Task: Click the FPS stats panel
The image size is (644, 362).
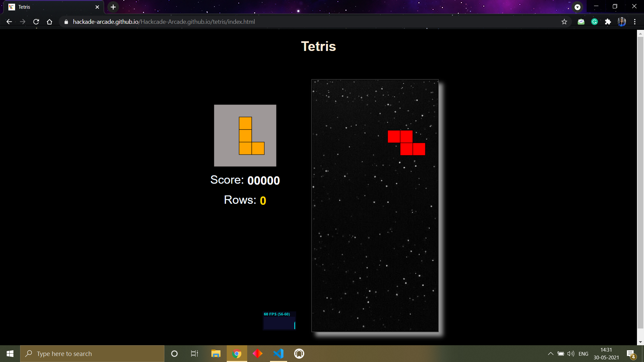Action: 279,321
